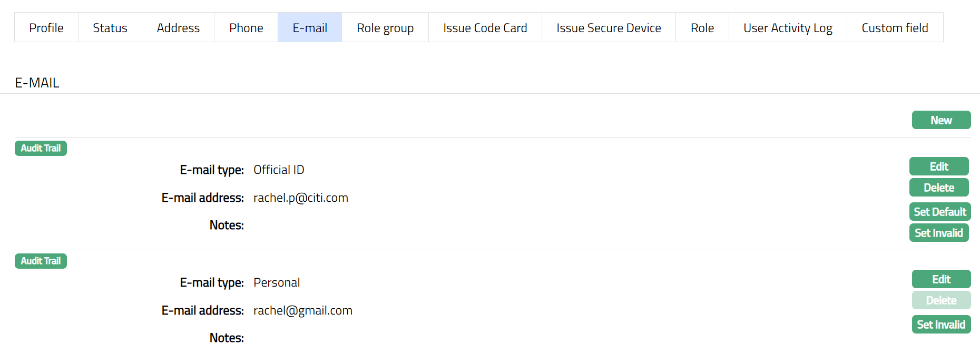The width and height of the screenshot is (980, 353).
Task: Open the Role group tab
Action: click(385, 28)
